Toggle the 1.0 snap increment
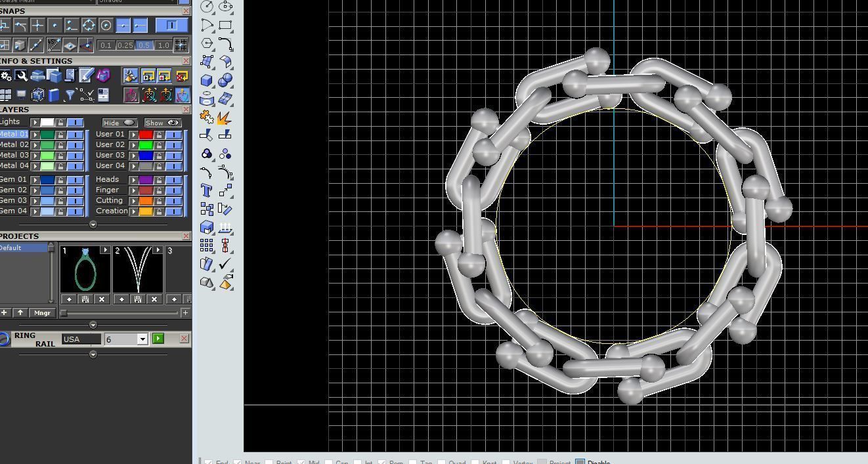 click(x=163, y=45)
